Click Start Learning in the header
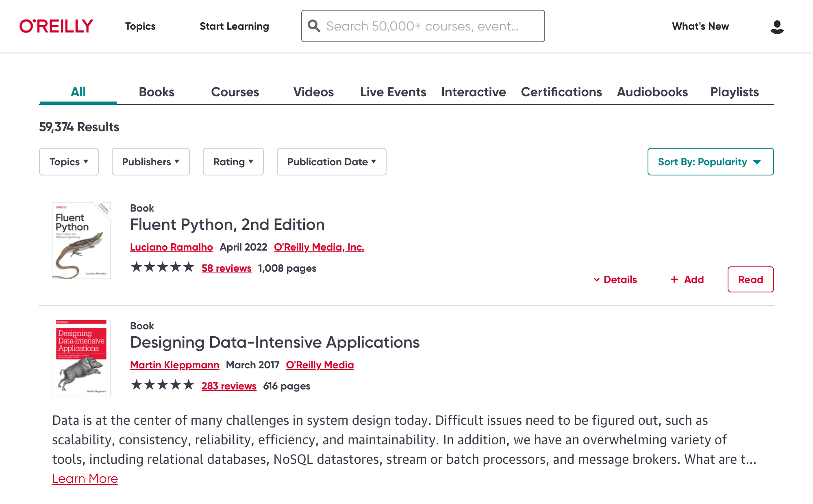Image resolution: width=813 pixels, height=504 pixels. (234, 26)
